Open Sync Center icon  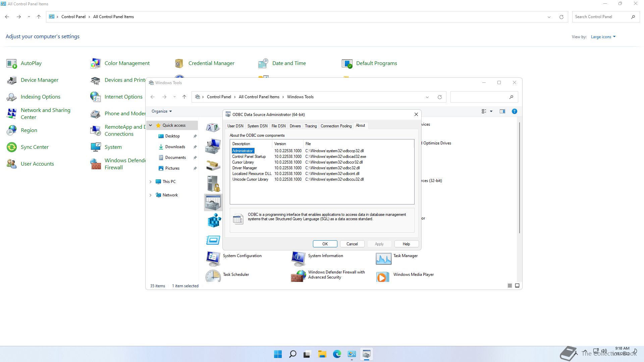point(28,147)
